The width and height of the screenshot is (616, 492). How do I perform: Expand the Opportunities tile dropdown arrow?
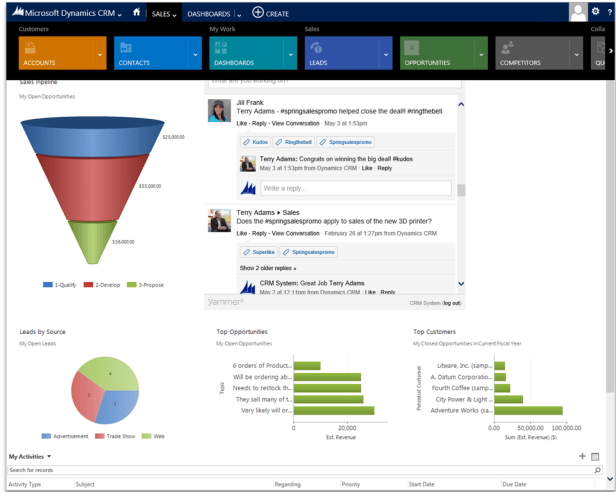point(482,54)
